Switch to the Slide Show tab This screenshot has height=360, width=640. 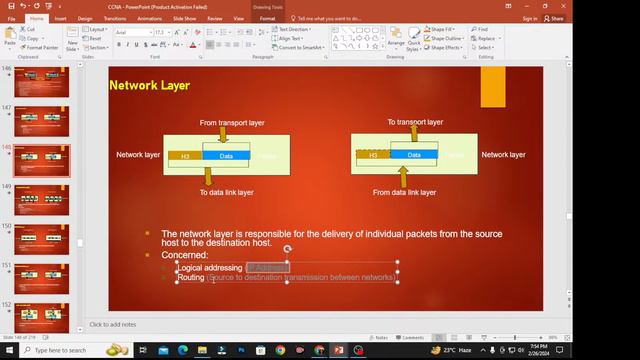[184, 19]
